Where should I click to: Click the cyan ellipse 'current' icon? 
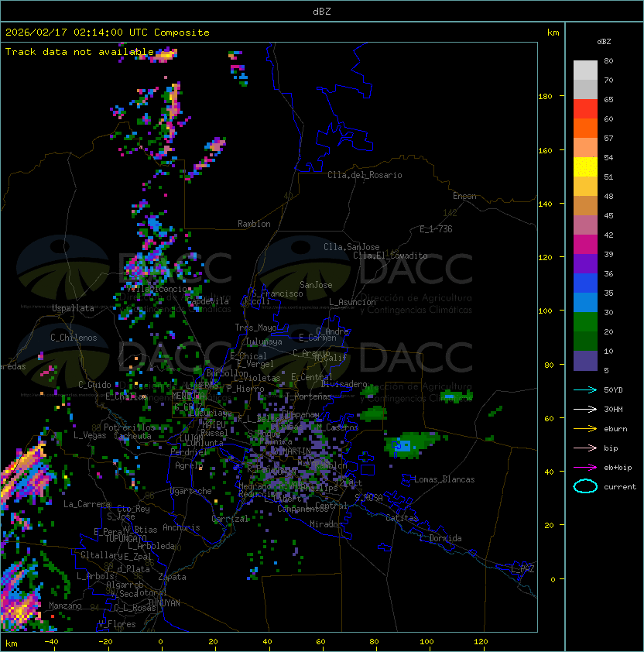(x=585, y=487)
